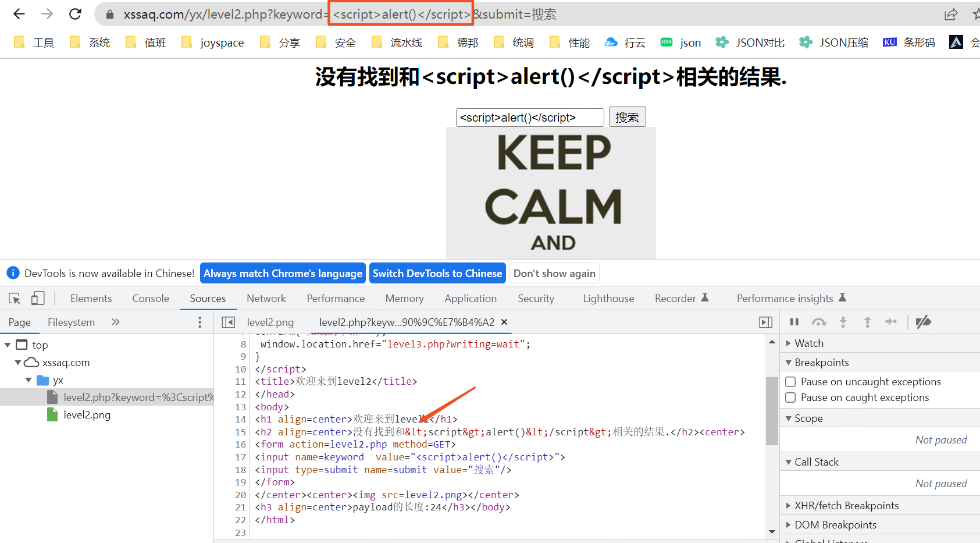Viewport: 980px width, 543px height.
Task: Dismiss with Don't show again
Action: tap(554, 274)
